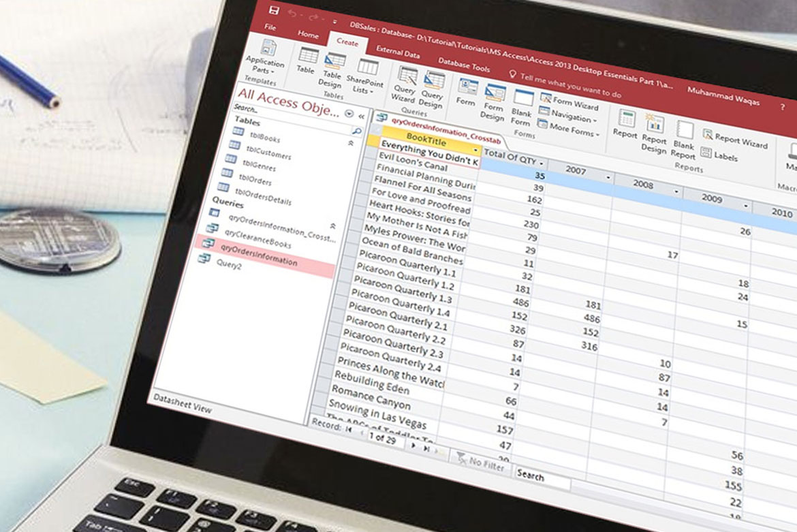Viewport: 797px width, 532px height.
Task: Open the Navigation forms dropdown
Action: point(567,115)
